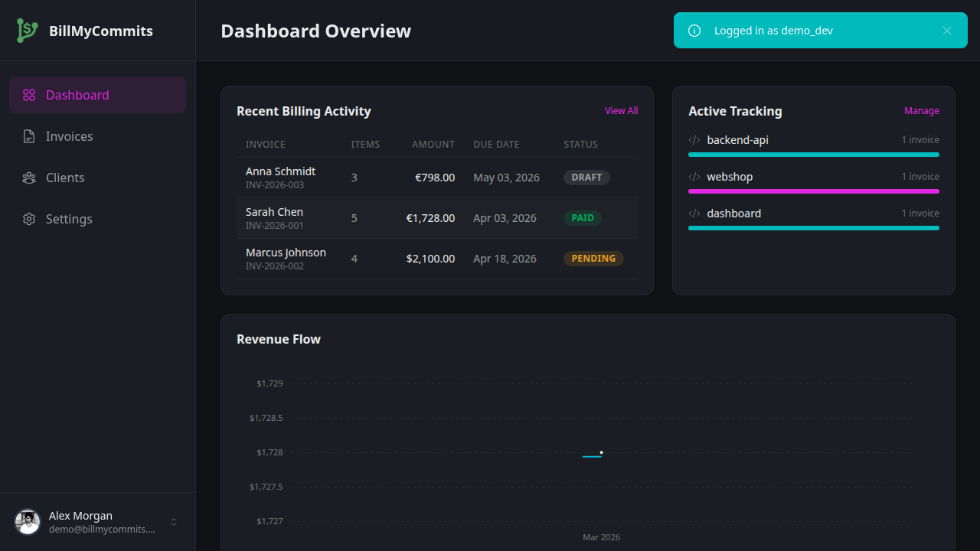This screenshot has height=551, width=980.
Task: Click the $2,100.00 amount
Action: pos(430,259)
